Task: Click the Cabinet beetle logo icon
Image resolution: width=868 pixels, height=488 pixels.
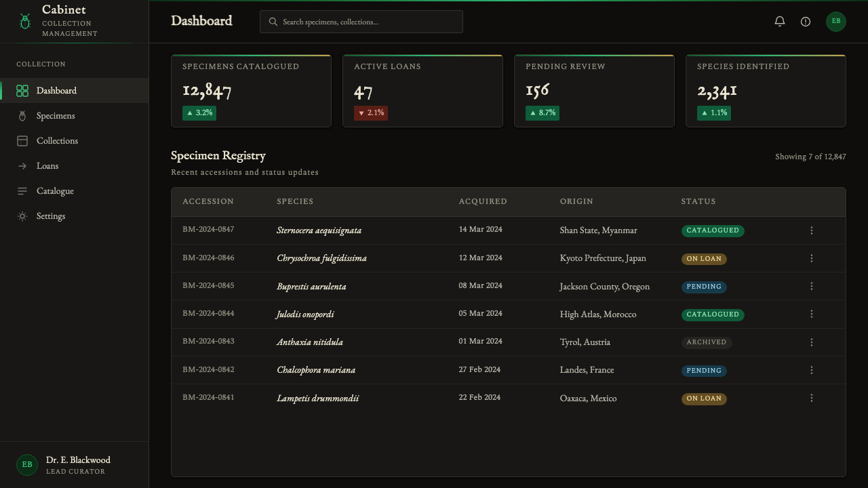Action: (x=25, y=22)
